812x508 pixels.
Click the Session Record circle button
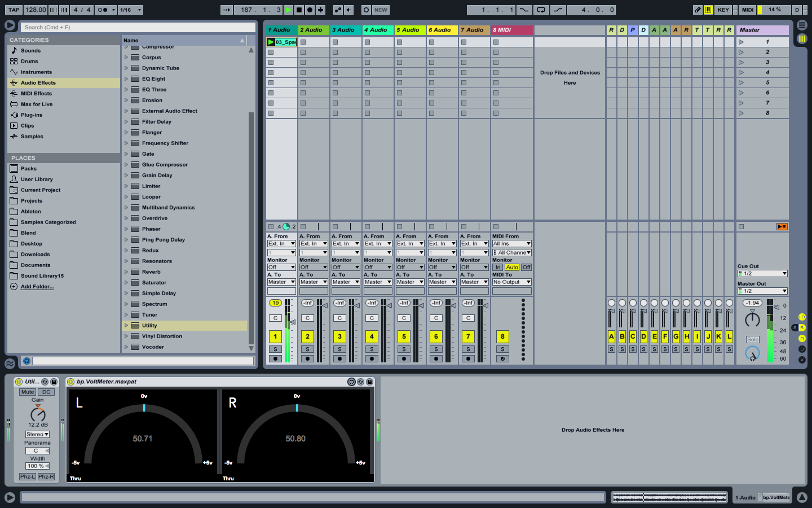pos(366,10)
